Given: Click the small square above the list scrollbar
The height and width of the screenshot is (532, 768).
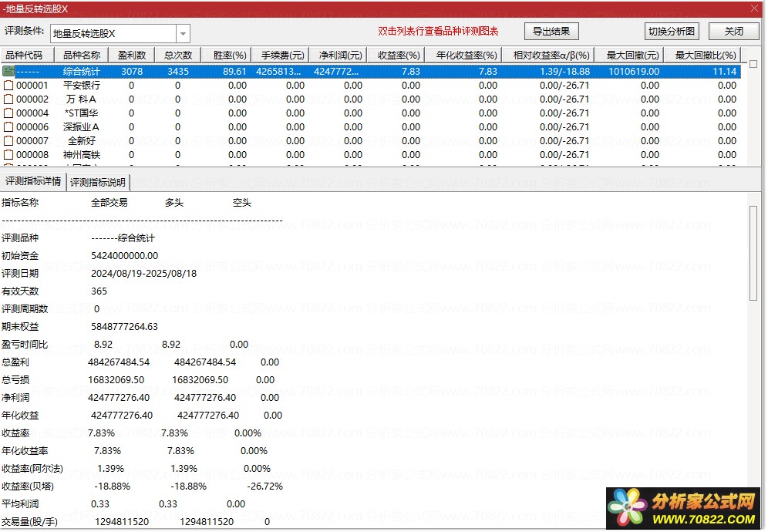Looking at the screenshot, I should click(753, 64).
